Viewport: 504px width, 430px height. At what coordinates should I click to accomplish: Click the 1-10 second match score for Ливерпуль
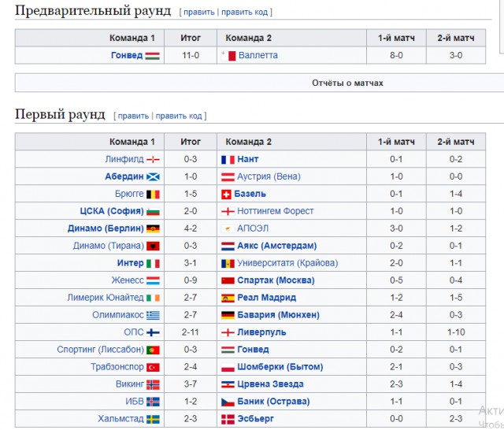(x=456, y=332)
